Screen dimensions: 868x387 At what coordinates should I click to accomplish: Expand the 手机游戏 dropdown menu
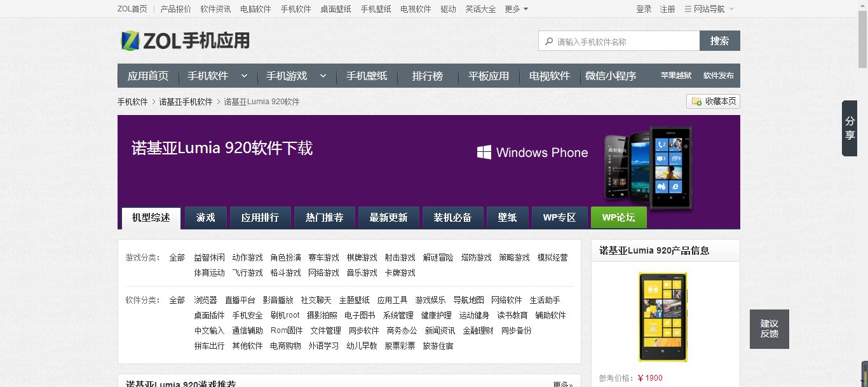(323, 75)
